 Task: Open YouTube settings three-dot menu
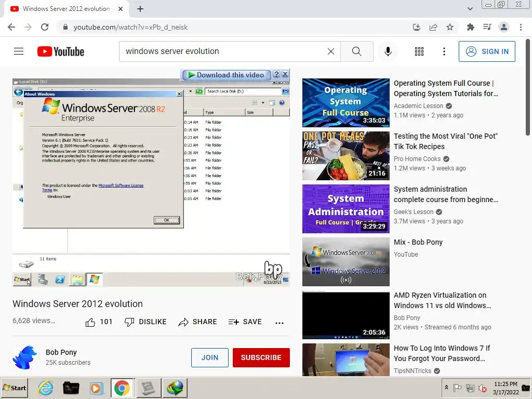tap(444, 51)
